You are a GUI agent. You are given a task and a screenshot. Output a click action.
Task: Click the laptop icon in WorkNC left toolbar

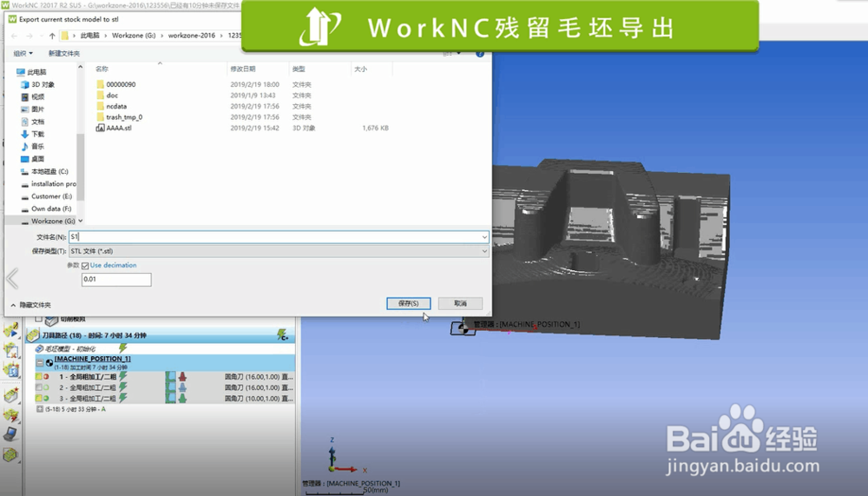tap(10, 433)
